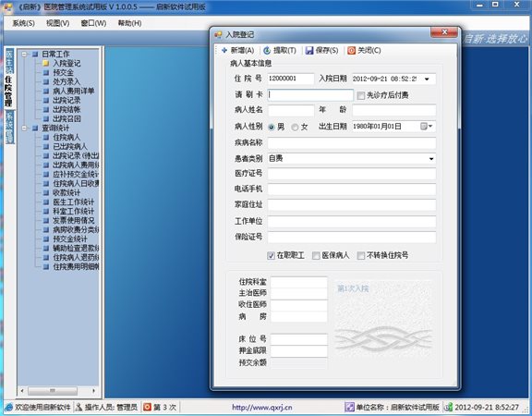Open the 帮助(H) menu
The height and width of the screenshot is (416, 532).
129,23
